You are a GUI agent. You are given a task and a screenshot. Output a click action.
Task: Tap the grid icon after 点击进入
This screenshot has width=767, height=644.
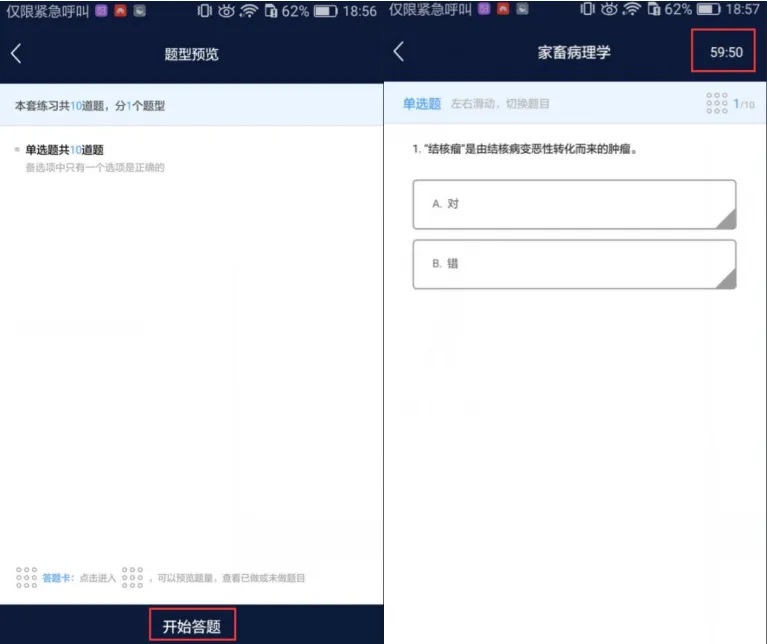click(x=133, y=577)
